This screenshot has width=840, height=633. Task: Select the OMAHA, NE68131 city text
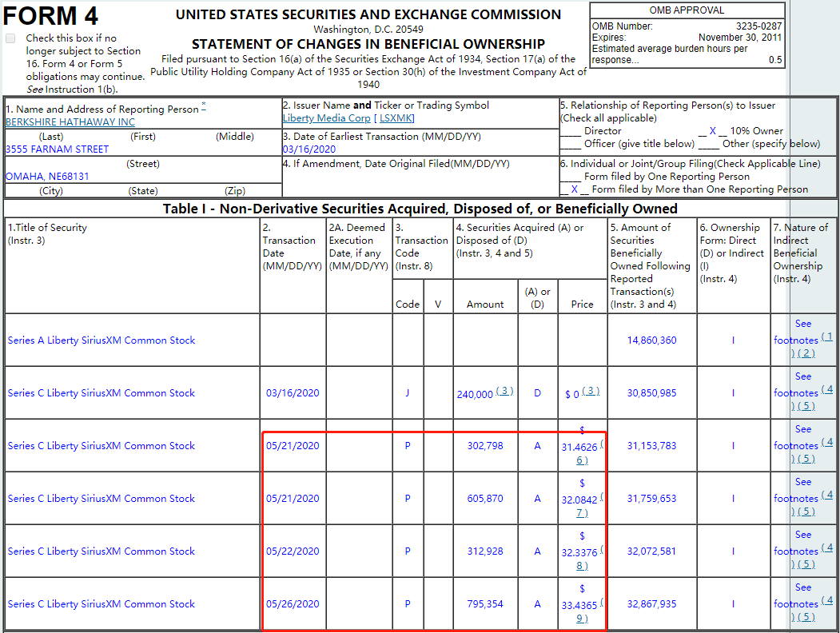[x=47, y=177]
